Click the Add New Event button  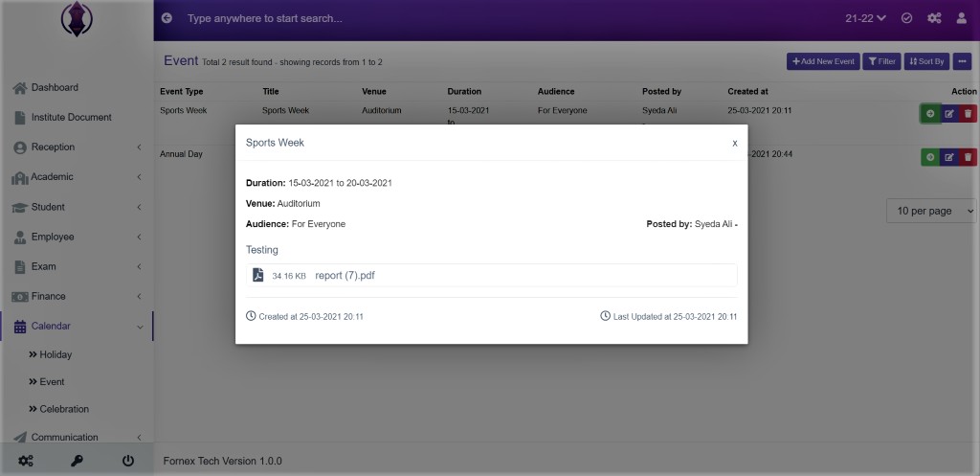click(823, 61)
